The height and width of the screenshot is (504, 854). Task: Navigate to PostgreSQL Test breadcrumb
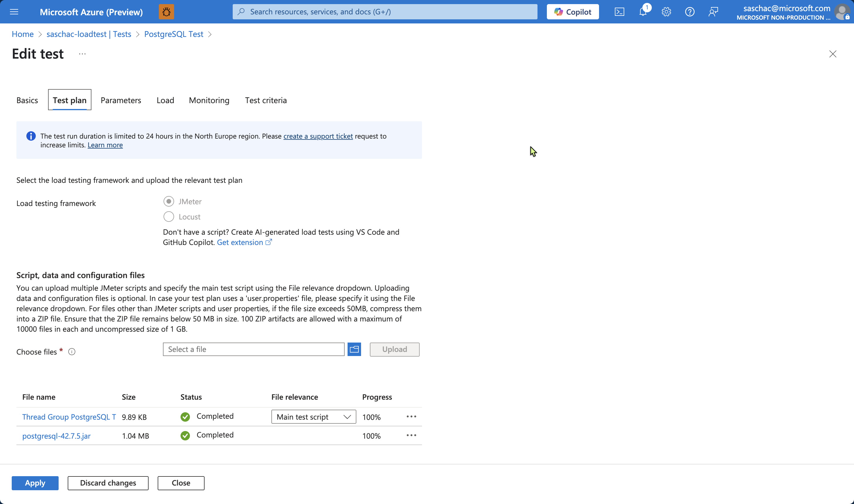[174, 34]
